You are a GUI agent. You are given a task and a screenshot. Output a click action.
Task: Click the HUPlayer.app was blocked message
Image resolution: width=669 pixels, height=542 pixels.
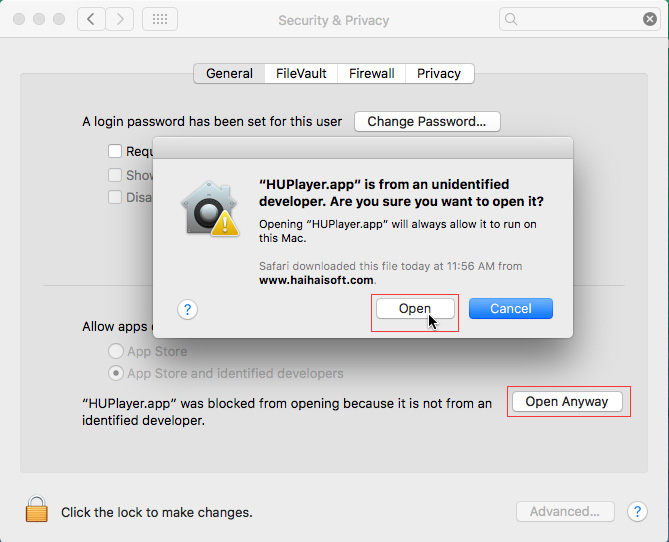click(287, 412)
